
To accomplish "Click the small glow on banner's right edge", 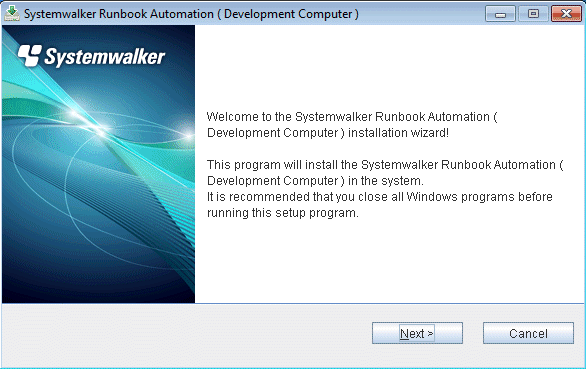I will point(188,134).
